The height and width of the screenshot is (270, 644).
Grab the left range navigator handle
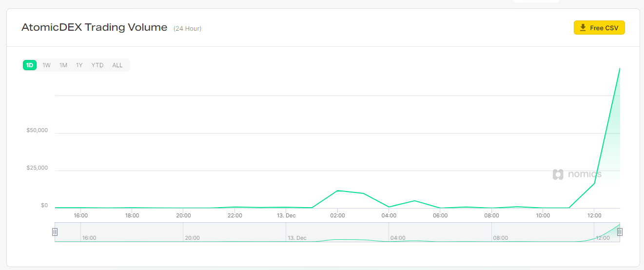(x=55, y=232)
